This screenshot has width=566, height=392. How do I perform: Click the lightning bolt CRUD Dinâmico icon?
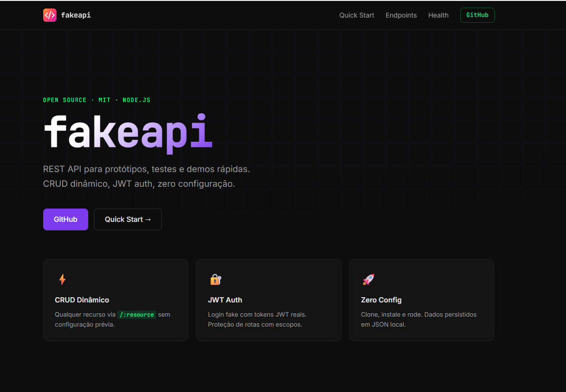point(63,280)
